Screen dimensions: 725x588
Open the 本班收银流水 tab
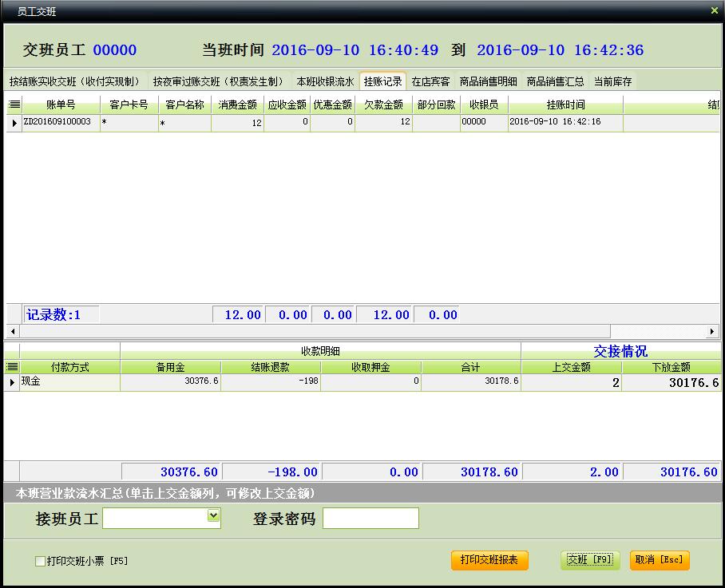(x=325, y=81)
